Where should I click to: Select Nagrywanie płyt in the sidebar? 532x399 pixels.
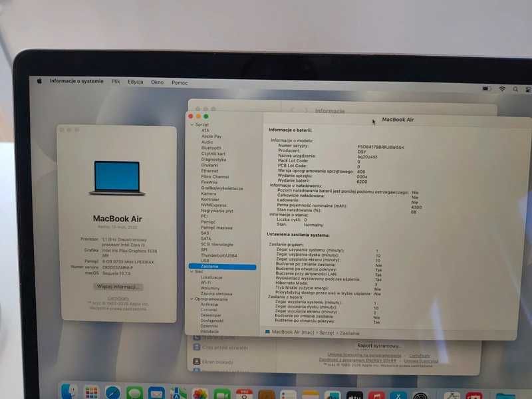pyautogui.click(x=217, y=210)
